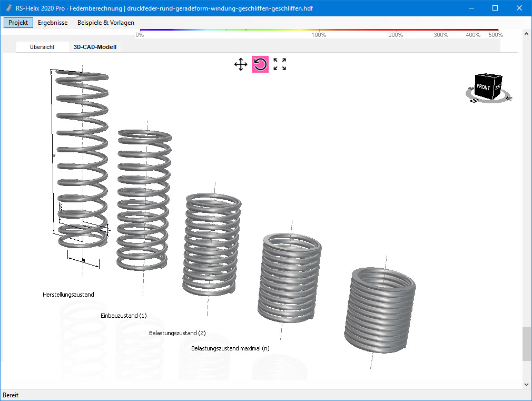Viewport: 532px width, 401px height.
Task: Click the down arrow of the vertical scrollbar
Action: pos(526,384)
